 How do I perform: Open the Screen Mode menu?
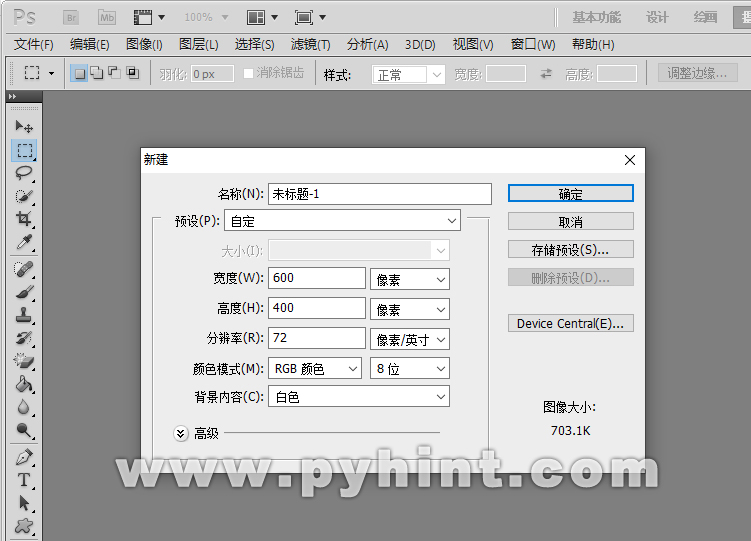tap(310, 18)
